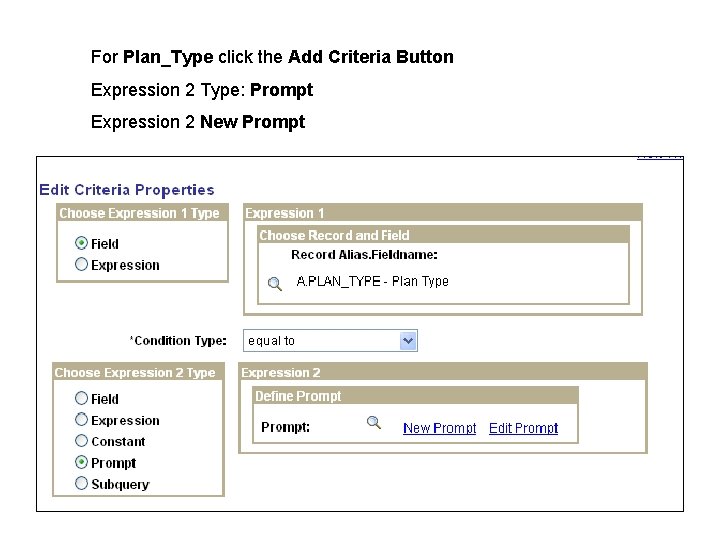Choose the Prompt radio button
720x540 pixels.
pyautogui.click(x=82, y=463)
